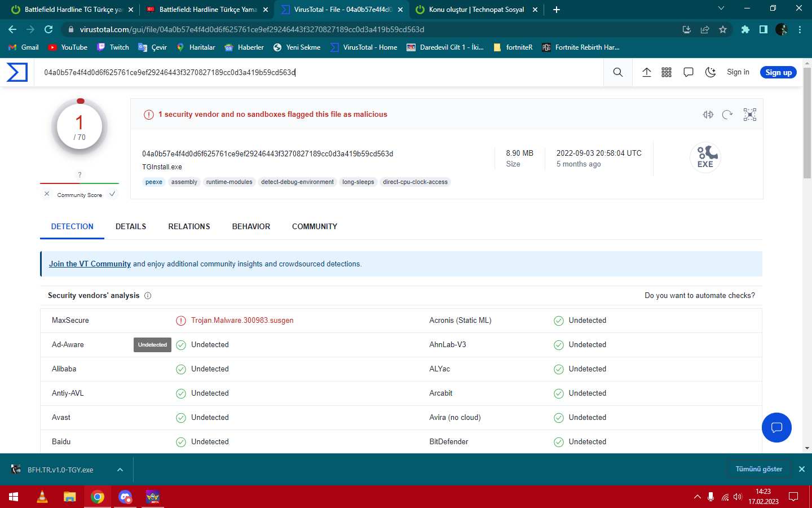This screenshot has width=812, height=508.
Task: Open the fortniteR bookmarks folder
Action: tap(513, 47)
